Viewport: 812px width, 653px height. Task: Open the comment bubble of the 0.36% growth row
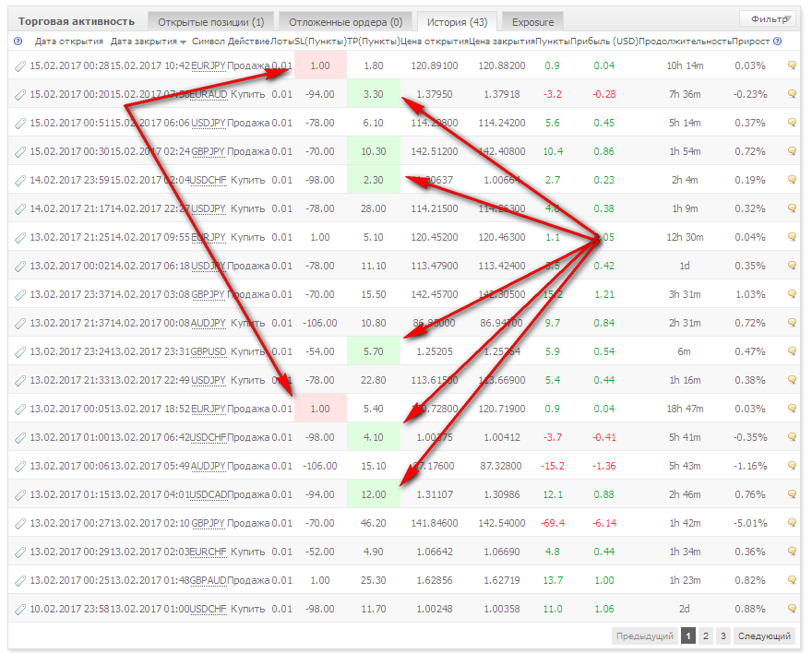(x=792, y=551)
